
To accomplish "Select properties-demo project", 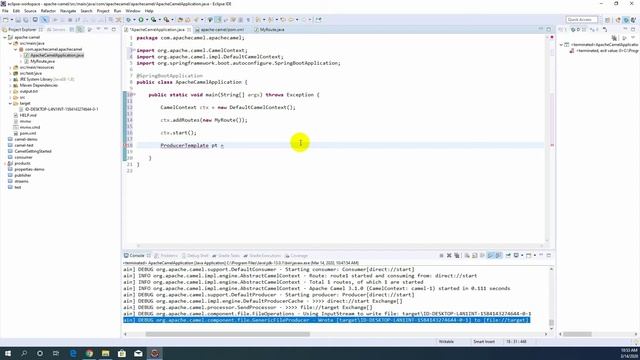I will tap(29, 169).
